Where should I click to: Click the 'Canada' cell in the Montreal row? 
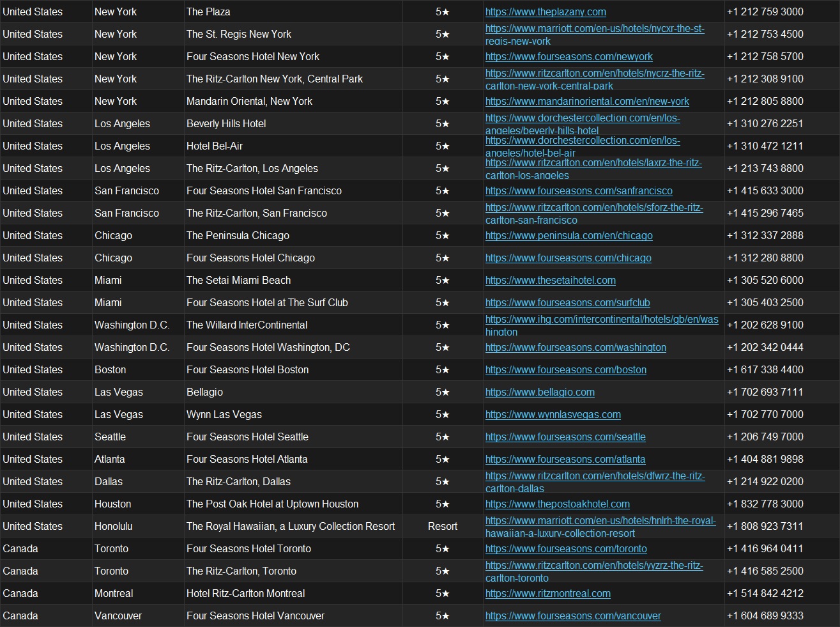[x=46, y=593]
